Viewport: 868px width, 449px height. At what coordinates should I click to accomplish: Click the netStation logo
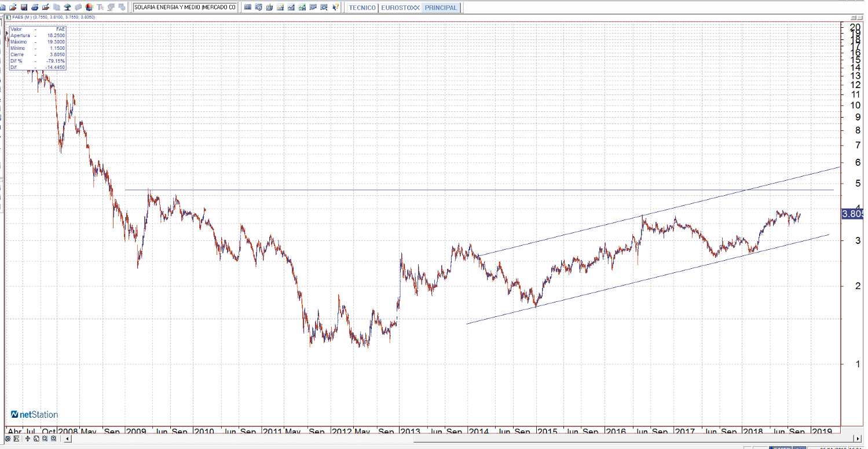(x=35, y=414)
